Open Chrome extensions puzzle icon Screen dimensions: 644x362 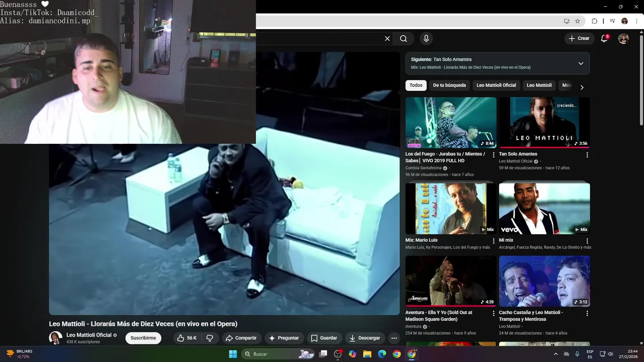(594, 21)
